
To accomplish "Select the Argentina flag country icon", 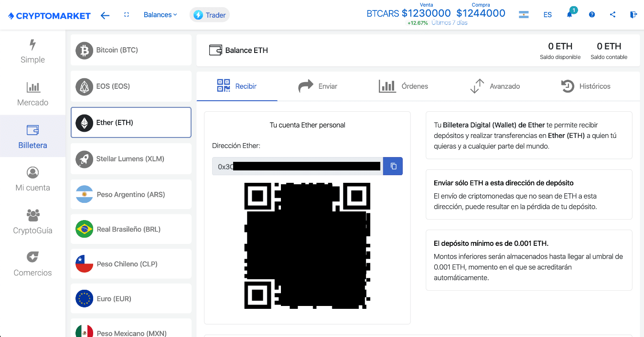I will point(524,15).
